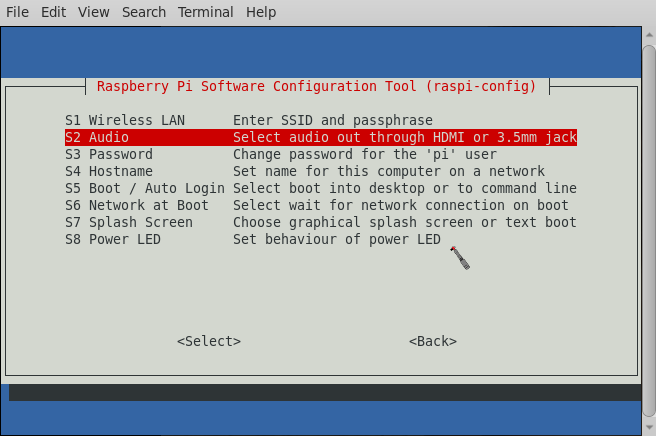
Task: Click 'Set behaviour of power LED' text
Action: 337,239
